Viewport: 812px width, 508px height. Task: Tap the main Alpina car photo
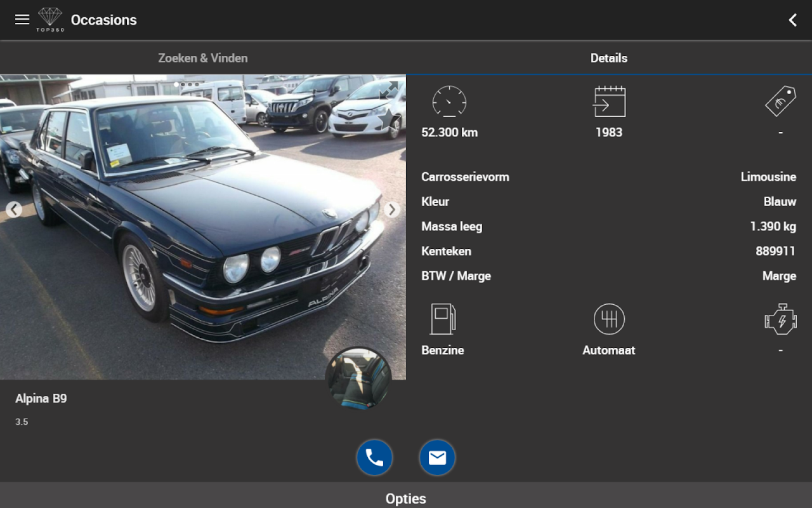pos(203,227)
